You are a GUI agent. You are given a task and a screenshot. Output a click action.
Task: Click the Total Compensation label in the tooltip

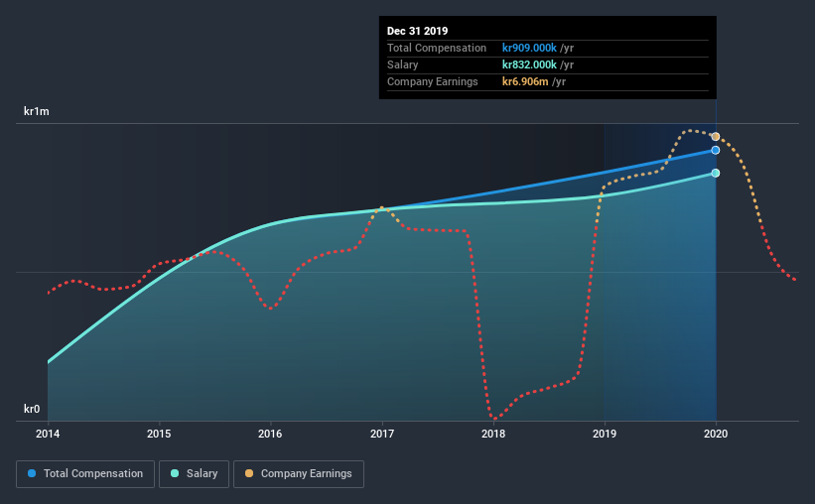(x=437, y=48)
